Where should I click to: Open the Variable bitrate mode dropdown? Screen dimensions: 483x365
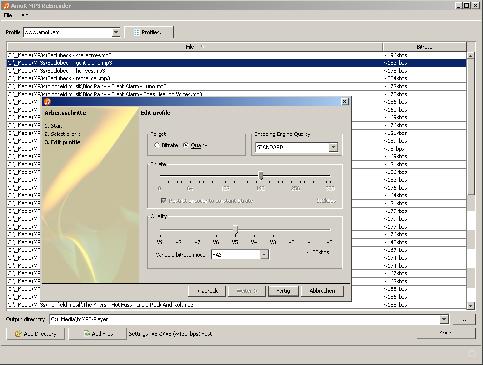[264, 255]
